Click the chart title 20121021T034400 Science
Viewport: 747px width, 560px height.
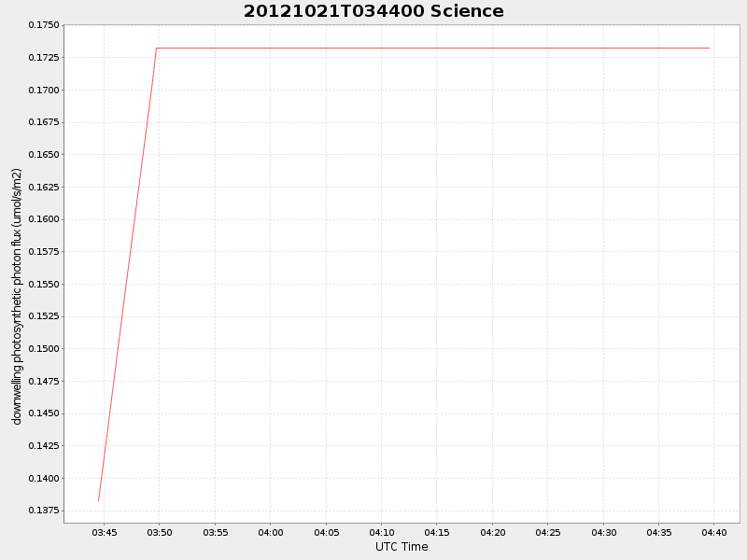373,11
